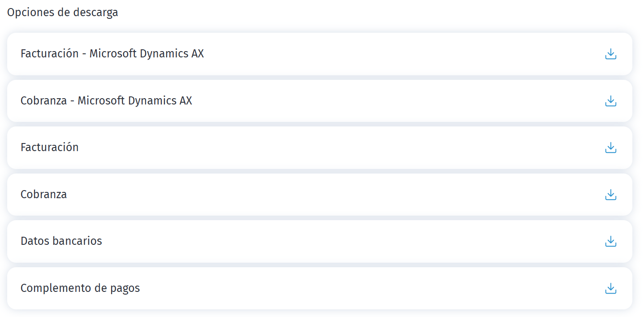This screenshot has width=644, height=317.
Task: Click the download icon for Cobranza - Microsoft Dynamics AX
Action: click(610, 101)
